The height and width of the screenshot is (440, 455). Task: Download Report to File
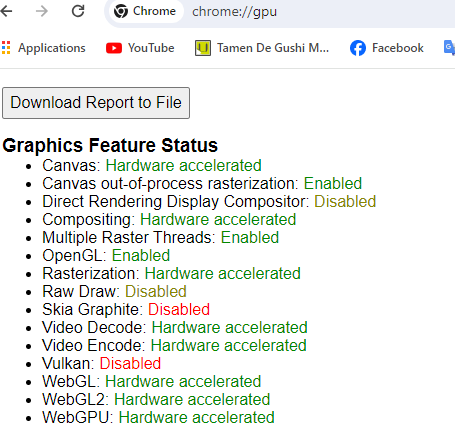click(x=96, y=103)
